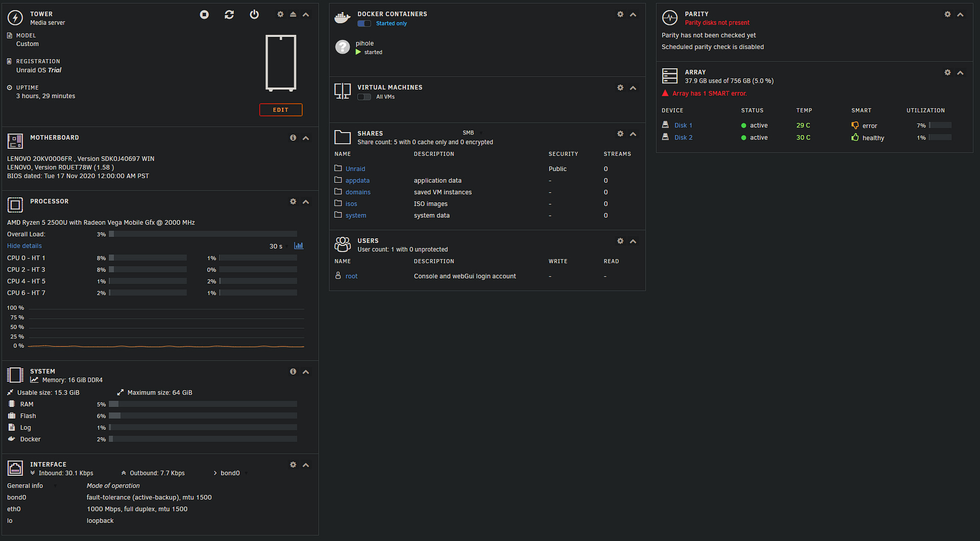This screenshot has width=980, height=541.
Task: Toggle Docker 'Started only' switch
Action: click(364, 23)
